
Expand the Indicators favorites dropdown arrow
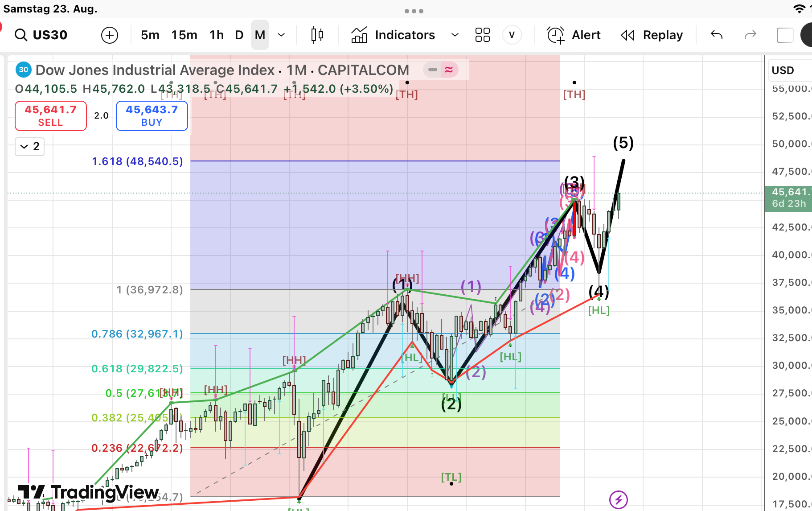[455, 35]
